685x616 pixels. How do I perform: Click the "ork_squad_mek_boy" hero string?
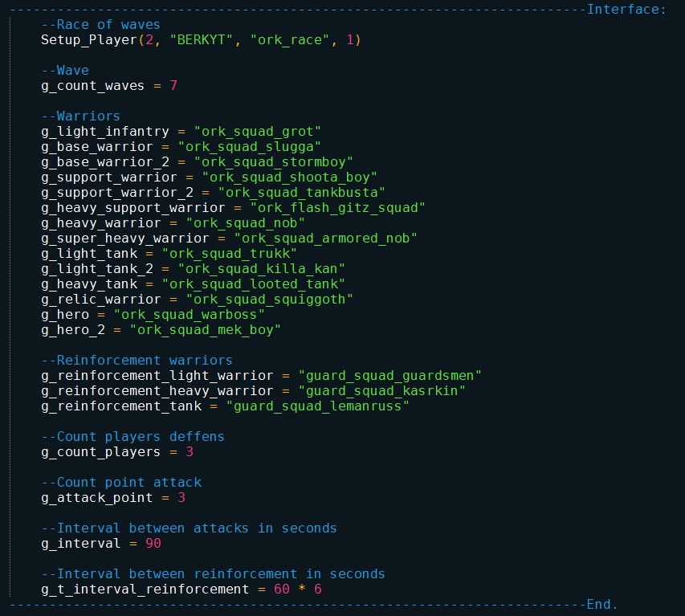click(206, 330)
